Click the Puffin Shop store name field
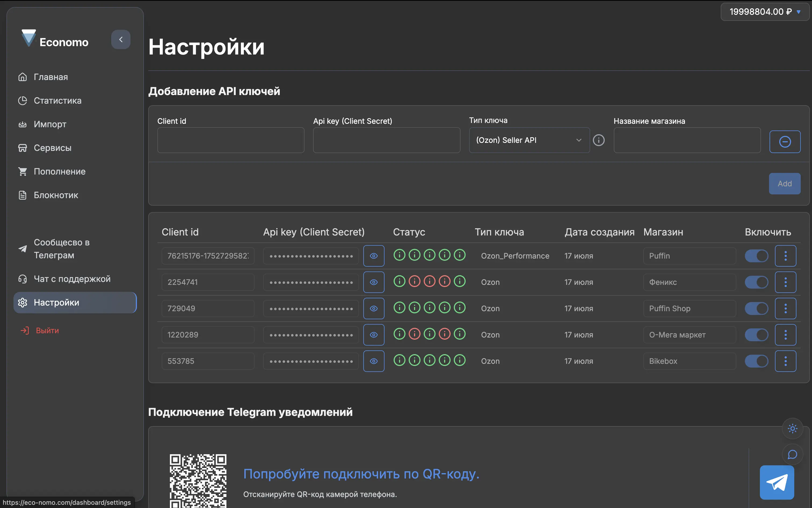The height and width of the screenshot is (508, 812). (689, 309)
